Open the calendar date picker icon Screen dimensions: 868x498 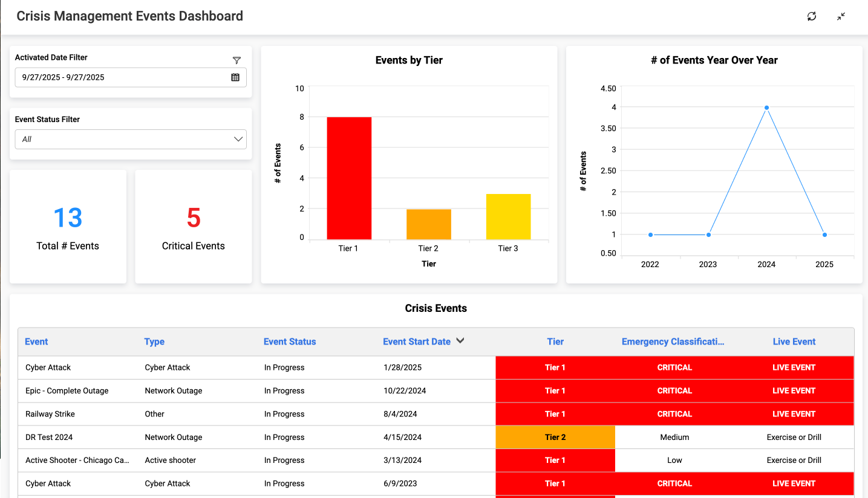click(x=235, y=77)
